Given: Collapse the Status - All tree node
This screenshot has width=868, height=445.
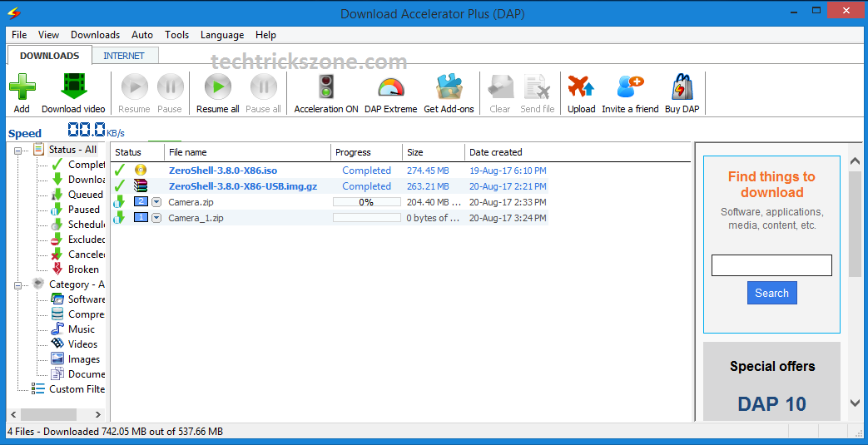Looking at the screenshot, I should tap(18, 150).
